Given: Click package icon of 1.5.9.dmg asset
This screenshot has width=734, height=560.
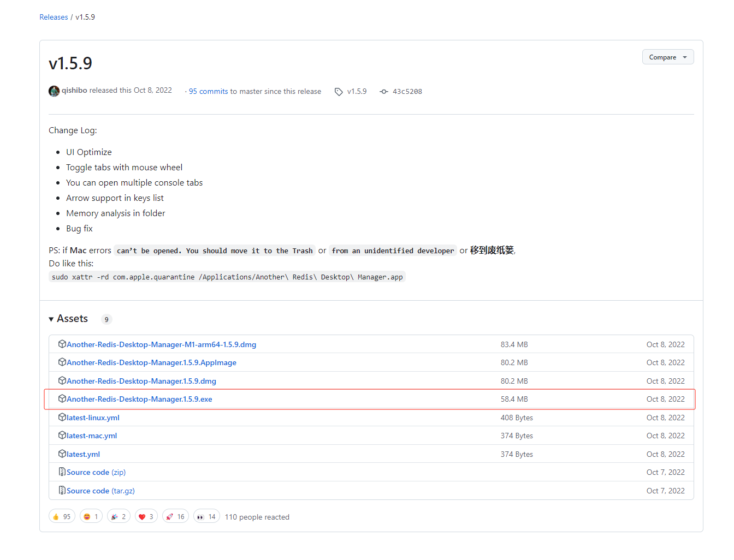Looking at the screenshot, I should point(62,380).
